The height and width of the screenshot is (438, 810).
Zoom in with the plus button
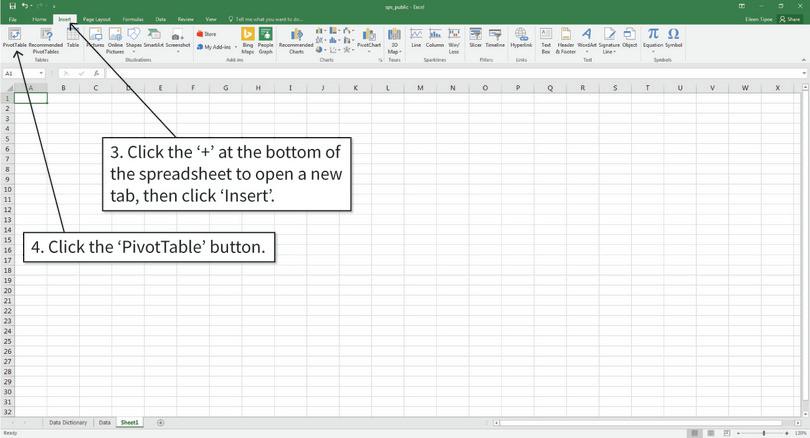pos(787,433)
